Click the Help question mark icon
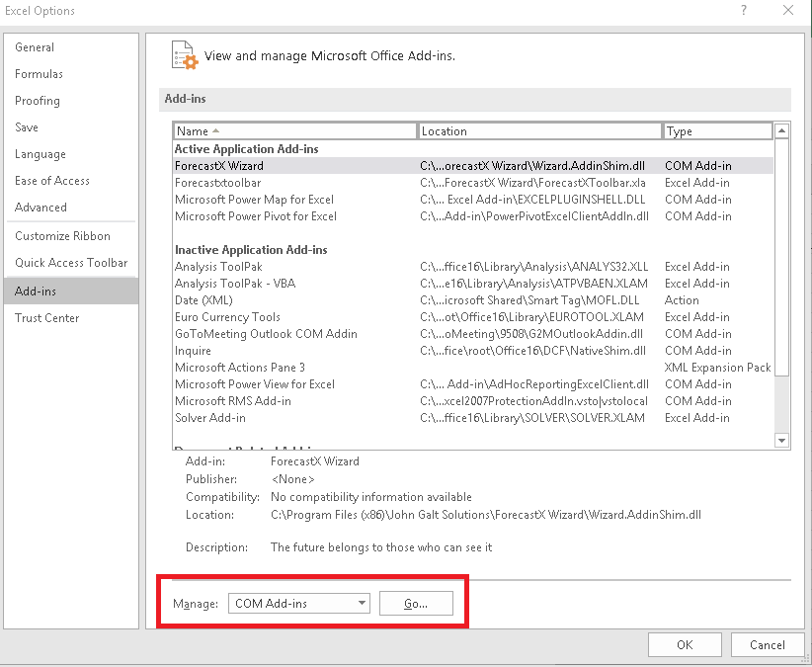This screenshot has width=812, height=667. (x=742, y=11)
